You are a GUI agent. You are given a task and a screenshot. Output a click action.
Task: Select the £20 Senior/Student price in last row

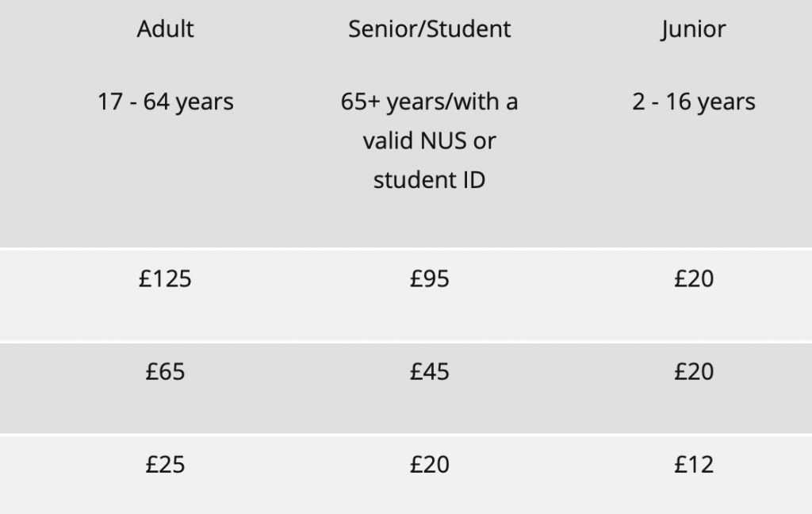(430, 465)
